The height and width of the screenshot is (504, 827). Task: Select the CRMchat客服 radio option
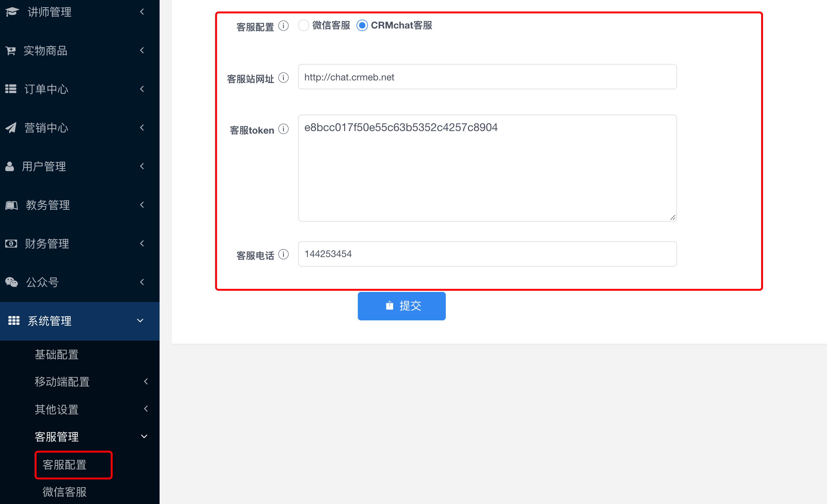point(362,26)
